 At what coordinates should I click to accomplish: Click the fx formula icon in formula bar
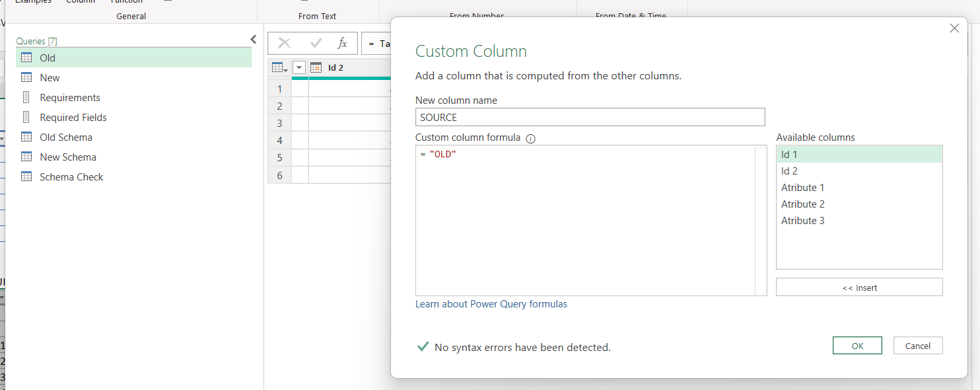tap(342, 44)
